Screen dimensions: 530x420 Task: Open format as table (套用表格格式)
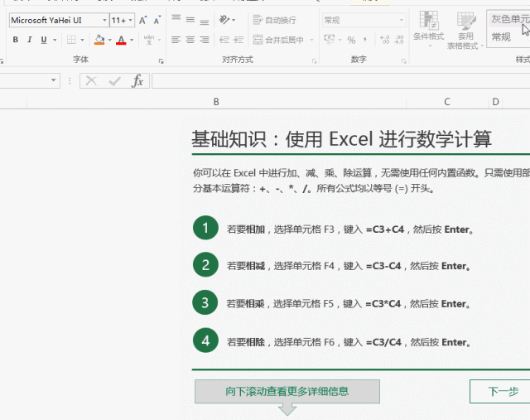point(465,31)
